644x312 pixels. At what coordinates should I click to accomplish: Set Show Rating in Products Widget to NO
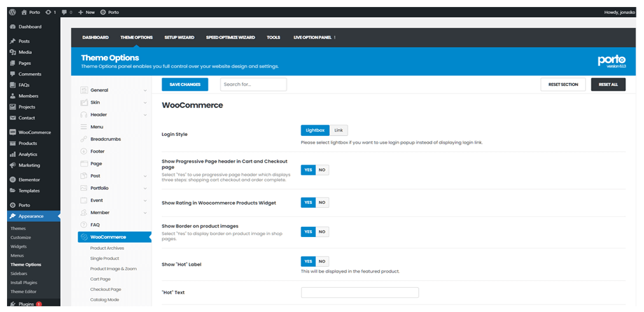point(322,203)
